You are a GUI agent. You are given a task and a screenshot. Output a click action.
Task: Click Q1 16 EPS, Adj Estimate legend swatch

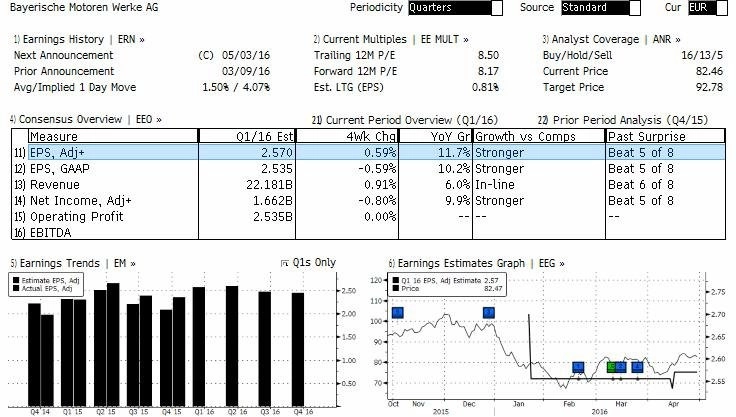click(396, 281)
